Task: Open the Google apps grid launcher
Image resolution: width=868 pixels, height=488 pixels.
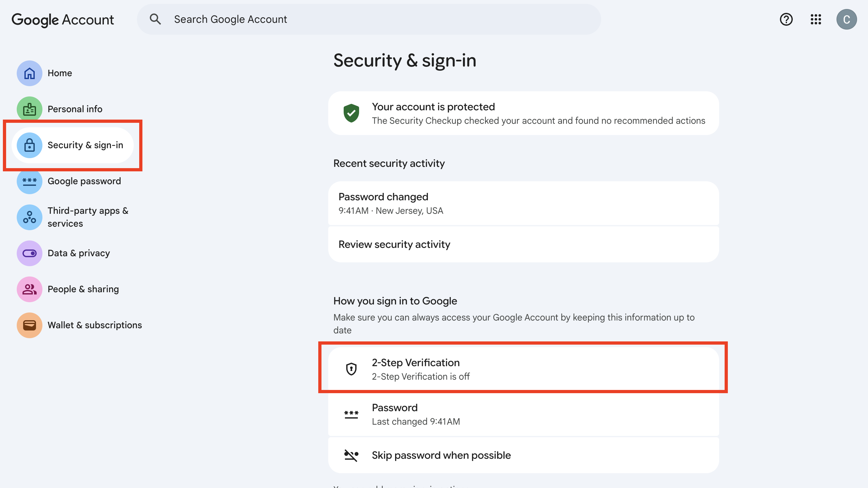Action: pos(815,19)
